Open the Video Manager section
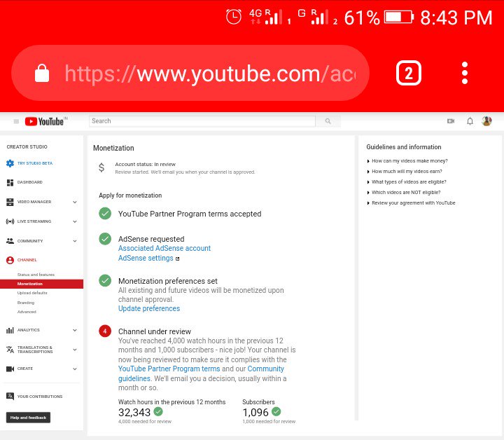The width and height of the screenshot is (504, 440). tap(34, 202)
